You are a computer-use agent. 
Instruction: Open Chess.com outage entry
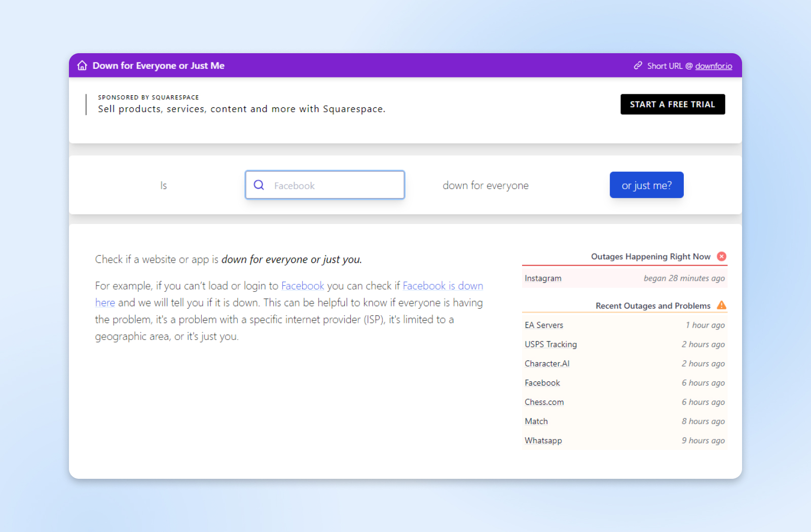(544, 402)
